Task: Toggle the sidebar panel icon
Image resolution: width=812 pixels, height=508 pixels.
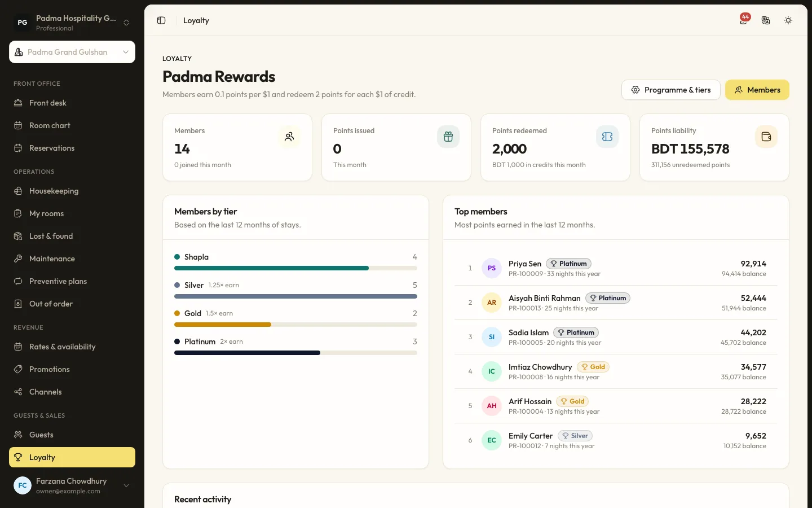Action: pos(161,20)
